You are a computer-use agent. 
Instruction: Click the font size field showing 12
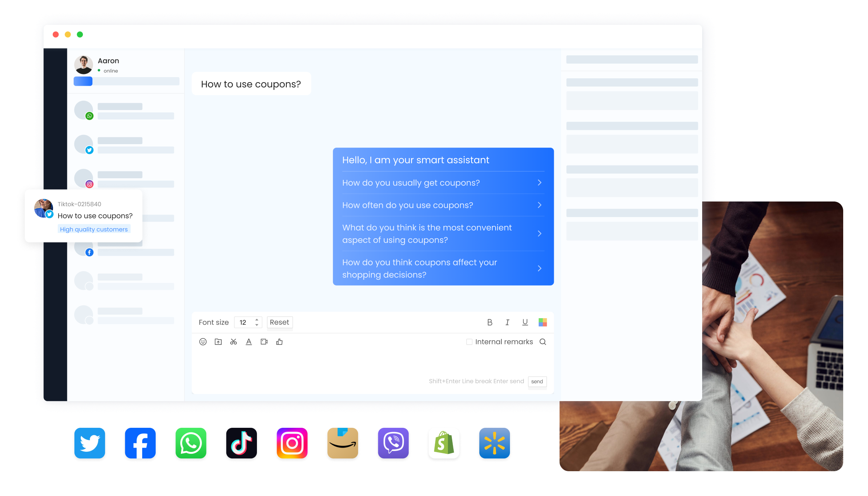click(248, 322)
